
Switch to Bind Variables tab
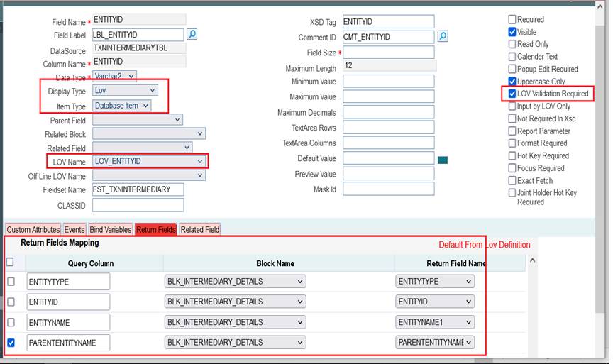tap(110, 229)
